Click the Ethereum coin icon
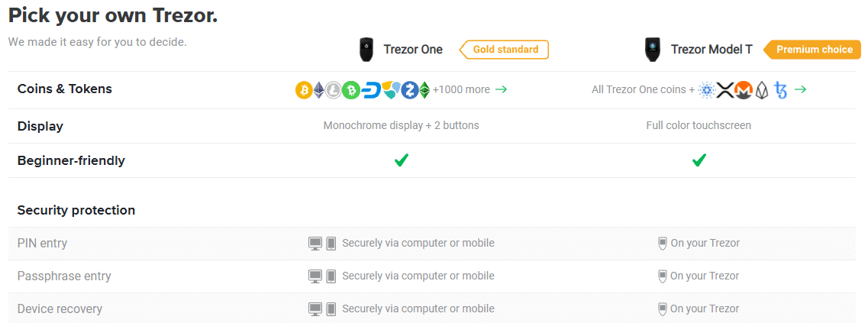Viewport: 868px width, 323px height. (319, 90)
